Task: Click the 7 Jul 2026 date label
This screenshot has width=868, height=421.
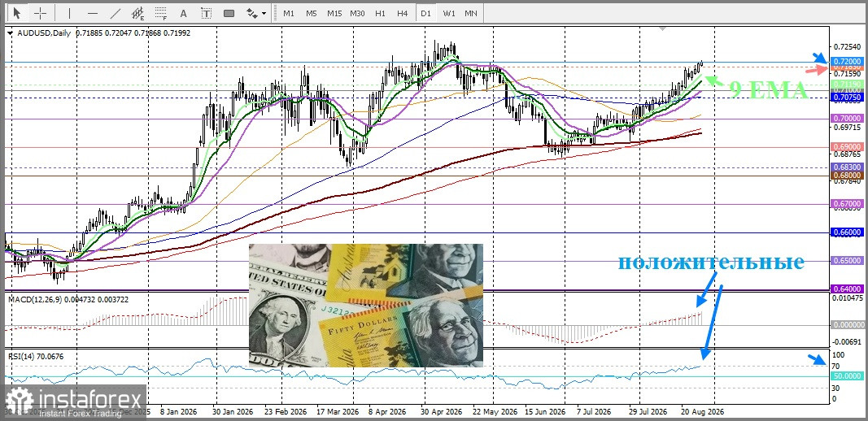Action: (x=594, y=412)
